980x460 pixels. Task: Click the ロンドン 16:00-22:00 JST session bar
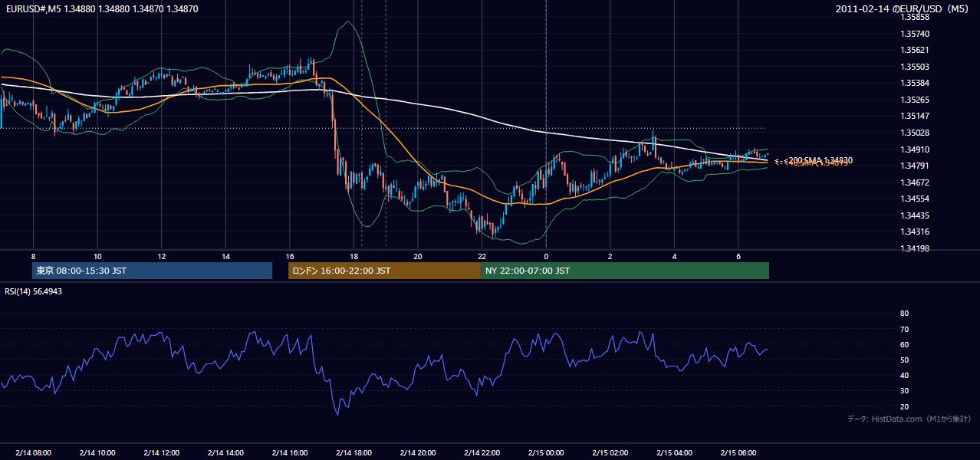[384, 271]
